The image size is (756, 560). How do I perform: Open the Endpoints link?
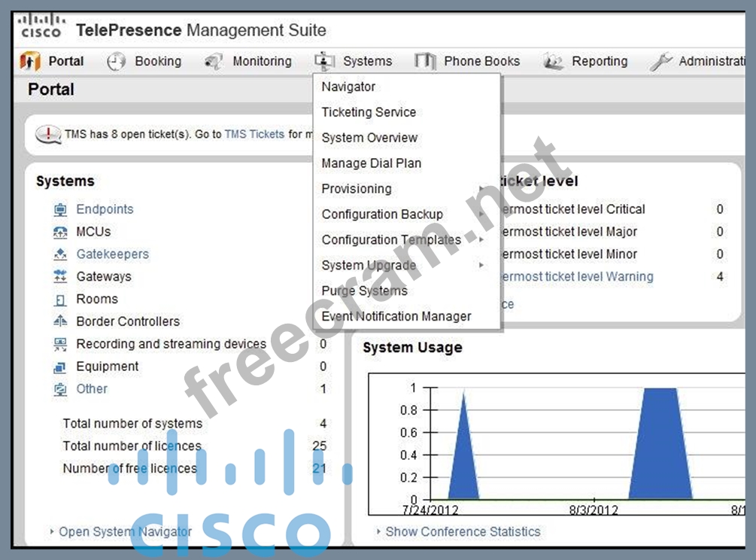(x=105, y=209)
